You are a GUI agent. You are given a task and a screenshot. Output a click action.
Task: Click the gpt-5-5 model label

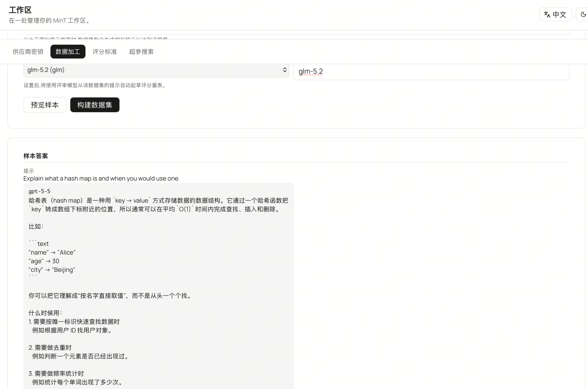coord(39,191)
